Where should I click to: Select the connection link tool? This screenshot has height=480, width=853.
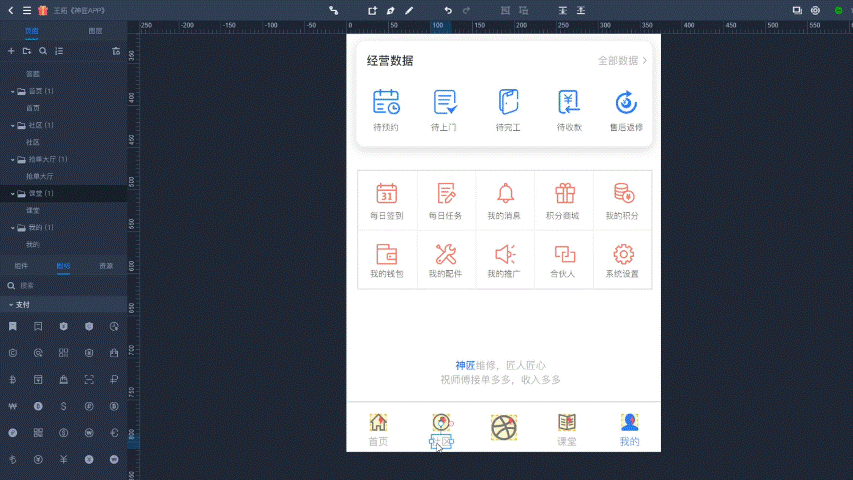[333, 10]
